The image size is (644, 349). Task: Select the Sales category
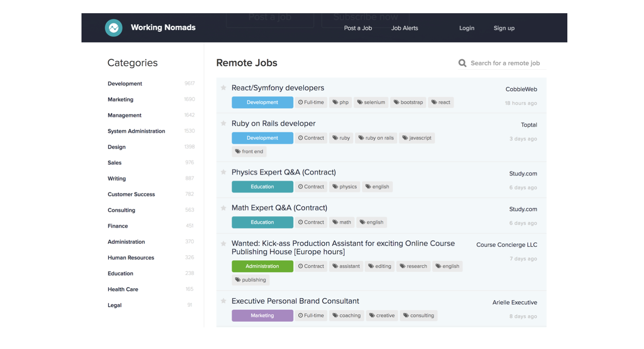(115, 163)
